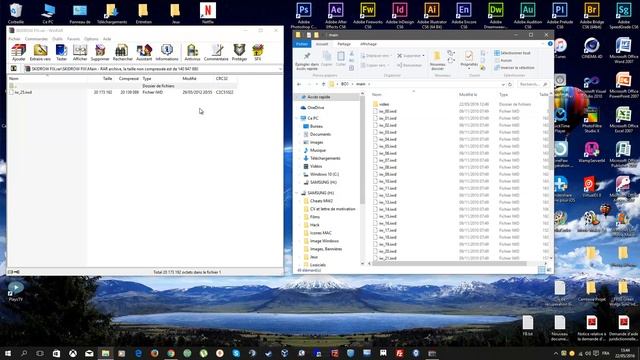Screen dimensions: 640x360
Task: Open Options menu in WinRAR
Action: (x=91, y=39)
